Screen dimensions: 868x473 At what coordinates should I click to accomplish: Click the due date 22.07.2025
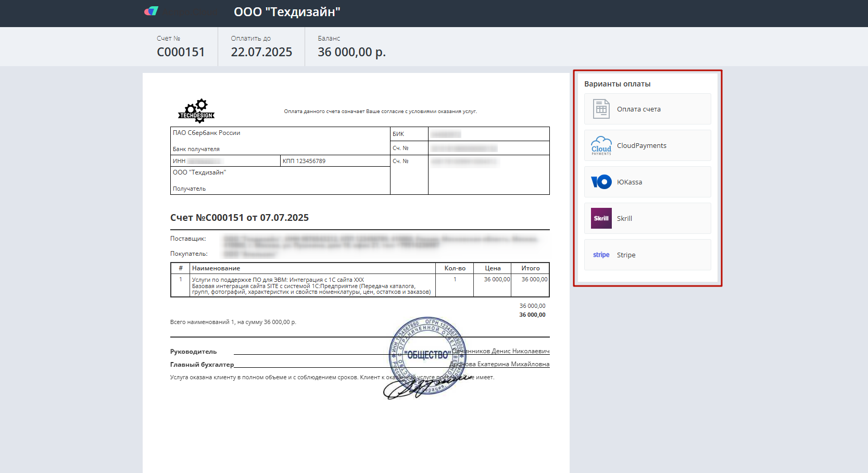[261, 52]
